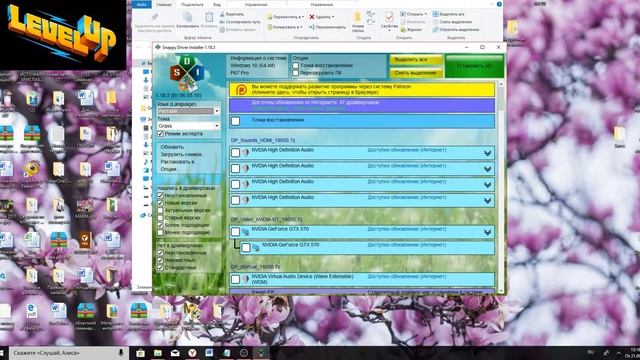
Task: Click Свойства checkmark icon in Explorer ribbon
Action: (389, 17)
